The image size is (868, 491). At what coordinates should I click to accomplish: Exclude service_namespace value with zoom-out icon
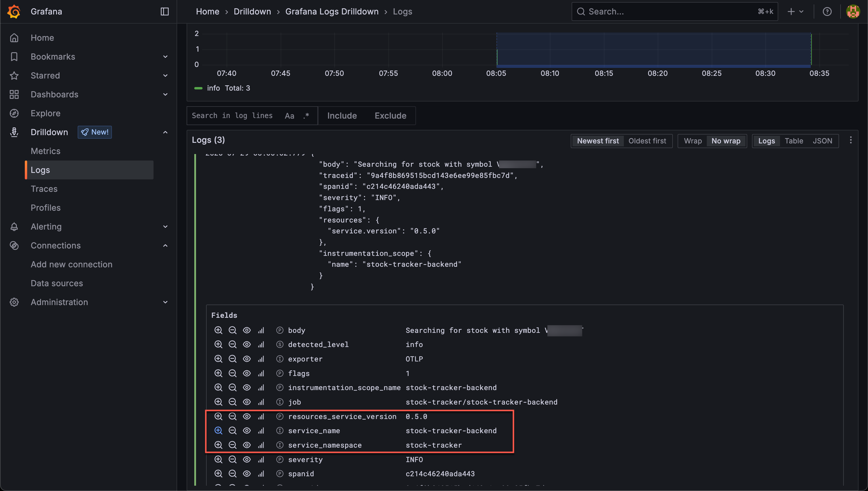232,445
